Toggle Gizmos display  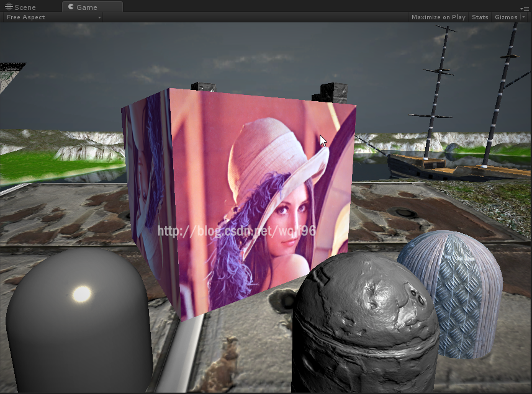point(506,17)
